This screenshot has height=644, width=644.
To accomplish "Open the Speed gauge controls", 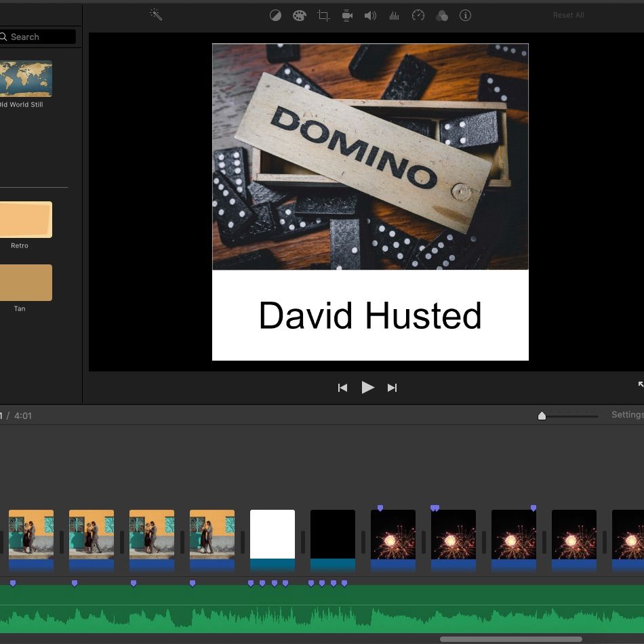I will [x=418, y=16].
